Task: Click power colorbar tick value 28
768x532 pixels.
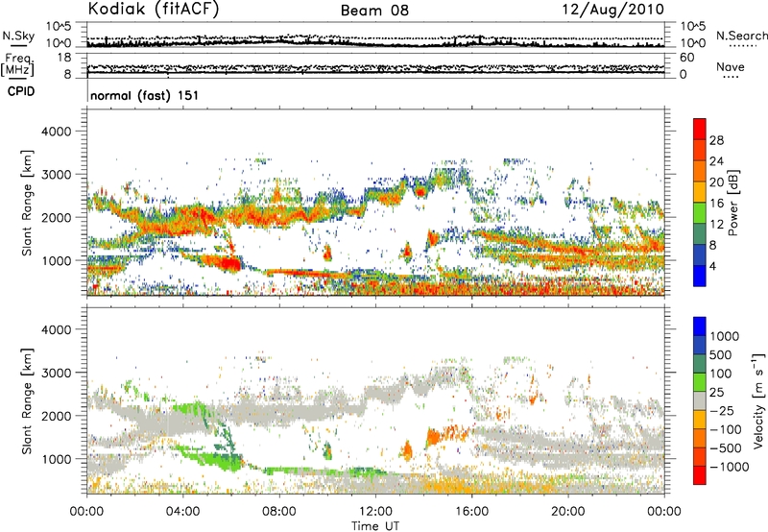Action: (716, 140)
